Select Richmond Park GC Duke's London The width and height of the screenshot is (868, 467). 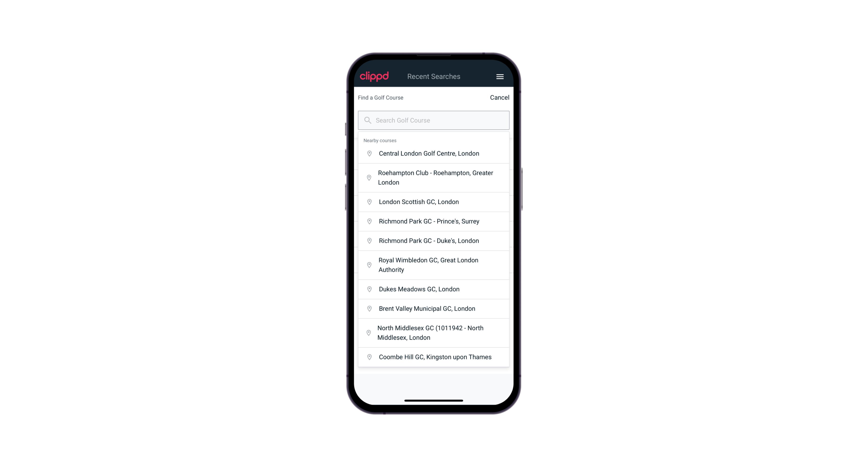point(434,240)
